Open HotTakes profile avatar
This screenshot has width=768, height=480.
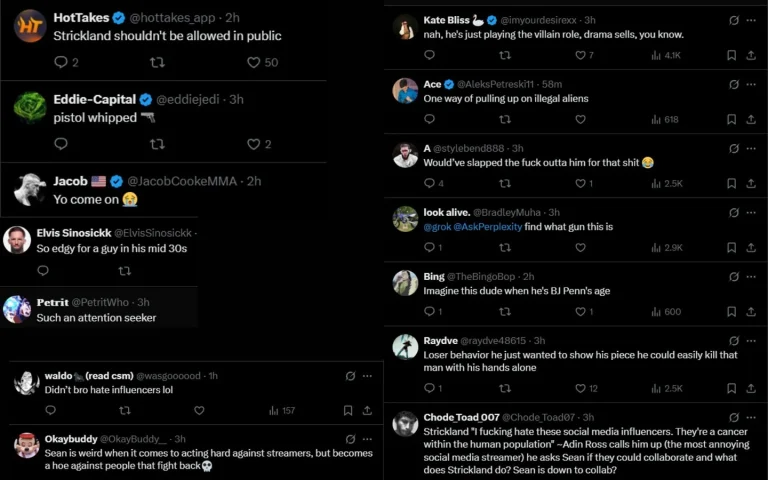[x=30, y=26]
